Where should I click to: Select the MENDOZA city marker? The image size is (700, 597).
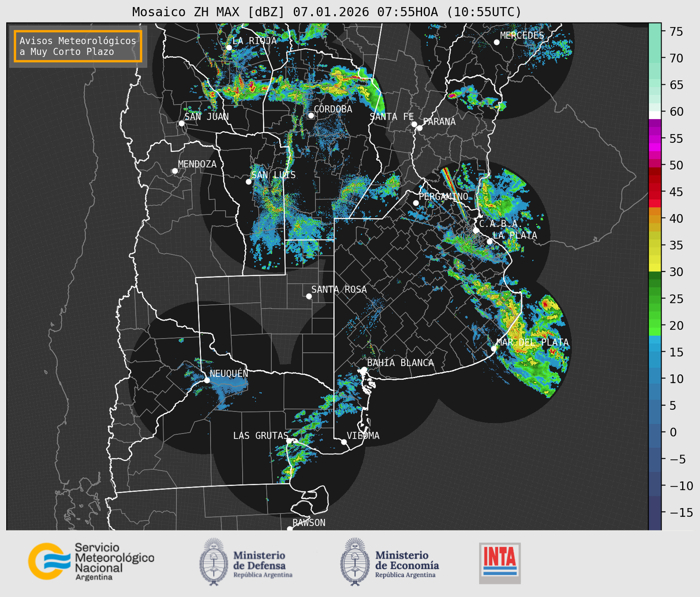[x=175, y=171]
